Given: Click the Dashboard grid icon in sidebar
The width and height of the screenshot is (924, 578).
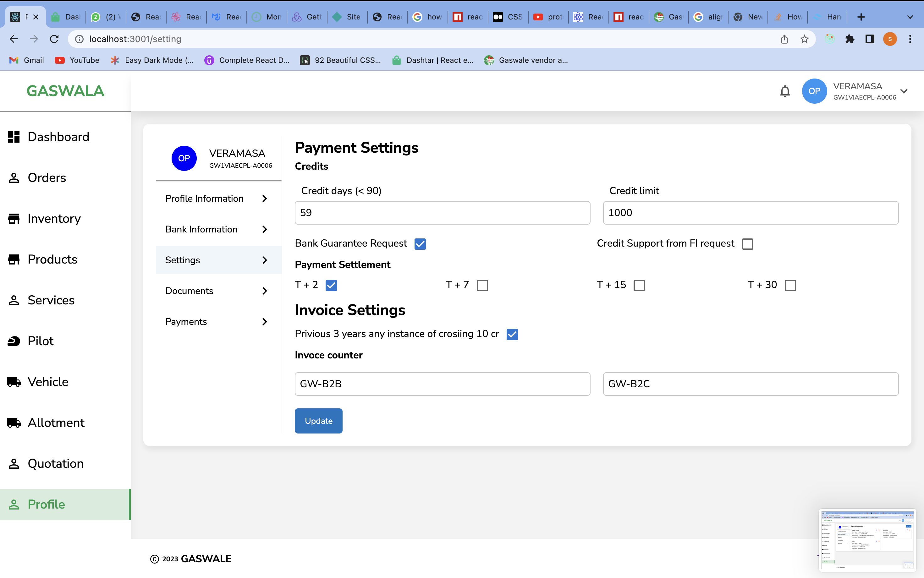Looking at the screenshot, I should (14, 137).
